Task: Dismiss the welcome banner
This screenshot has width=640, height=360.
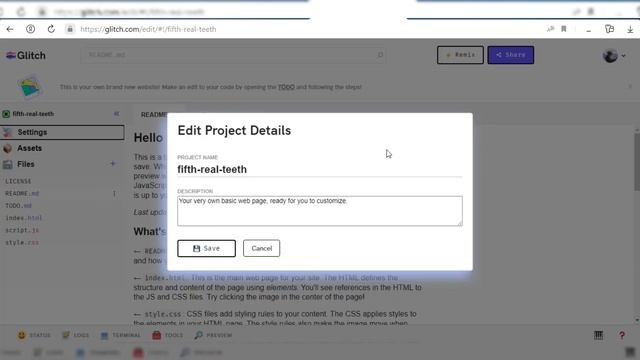Action: [x=630, y=87]
